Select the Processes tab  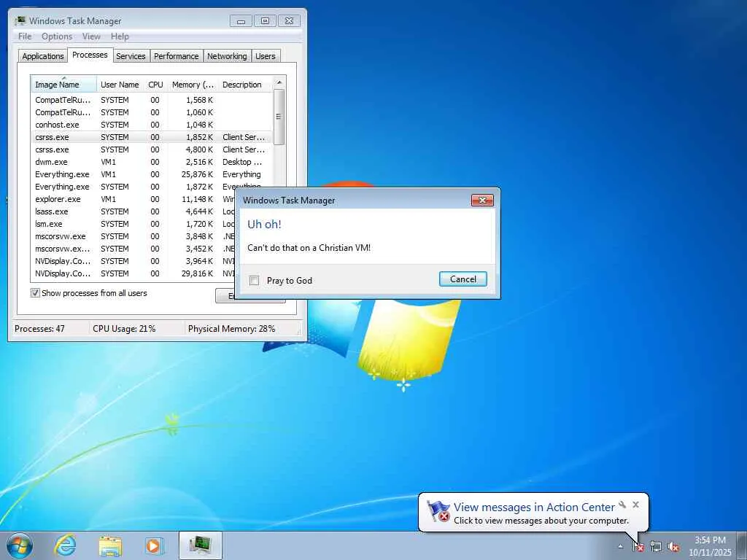90,55
